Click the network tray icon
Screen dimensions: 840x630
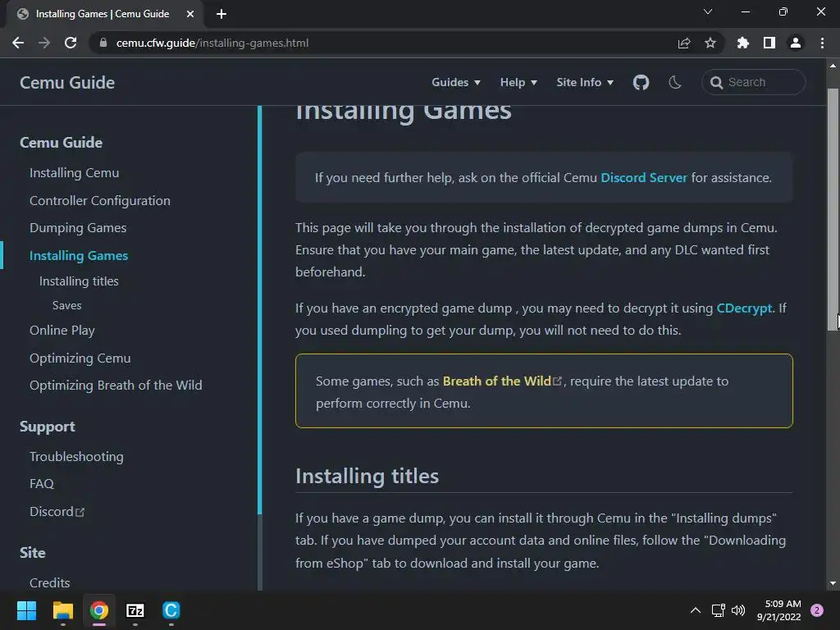click(718, 610)
